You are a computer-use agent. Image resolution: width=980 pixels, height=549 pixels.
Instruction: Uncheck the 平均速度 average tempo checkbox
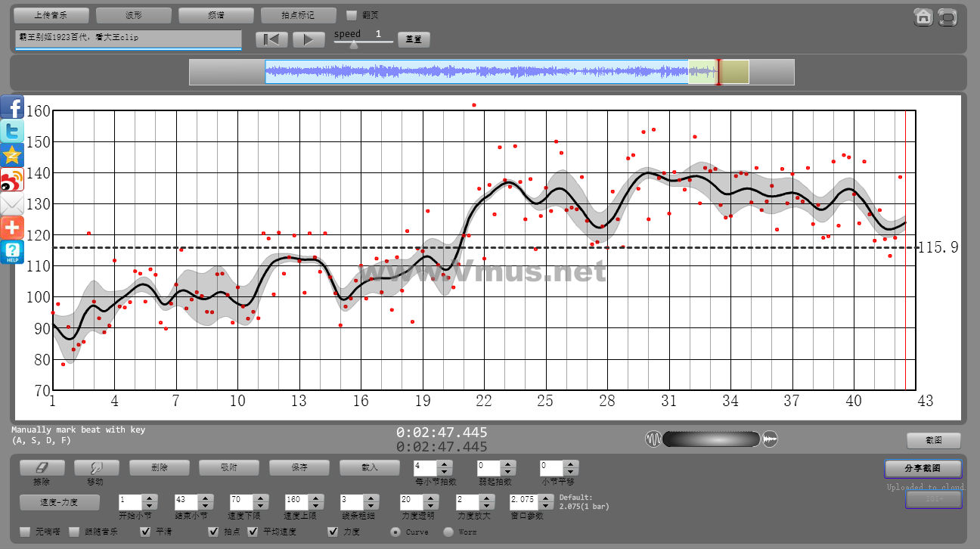click(x=253, y=532)
